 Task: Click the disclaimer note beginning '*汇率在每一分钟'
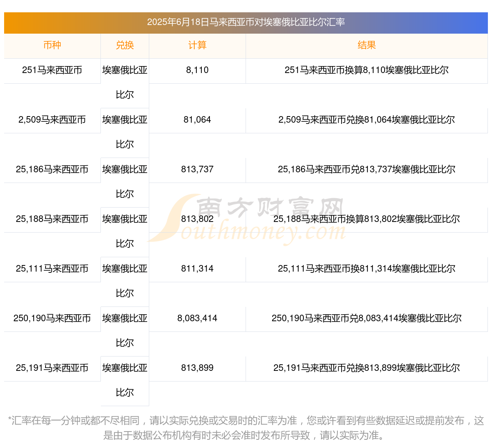point(246,427)
